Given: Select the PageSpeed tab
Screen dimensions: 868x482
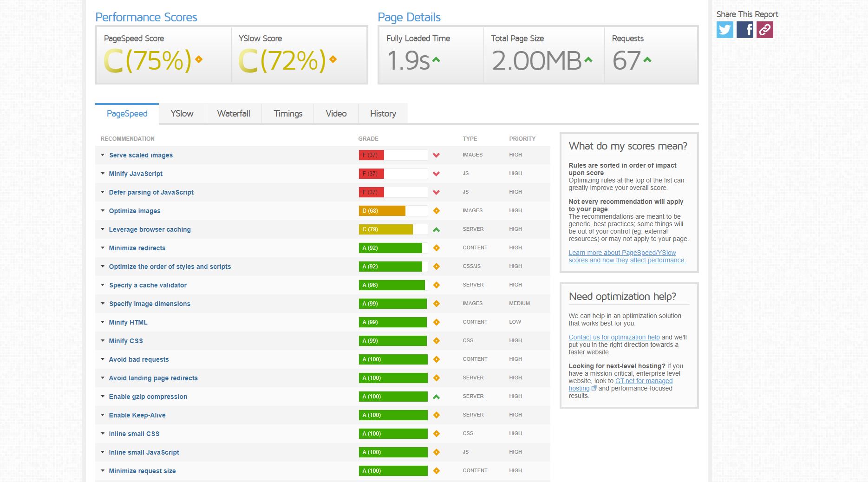Looking at the screenshot, I should click(x=127, y=114).
